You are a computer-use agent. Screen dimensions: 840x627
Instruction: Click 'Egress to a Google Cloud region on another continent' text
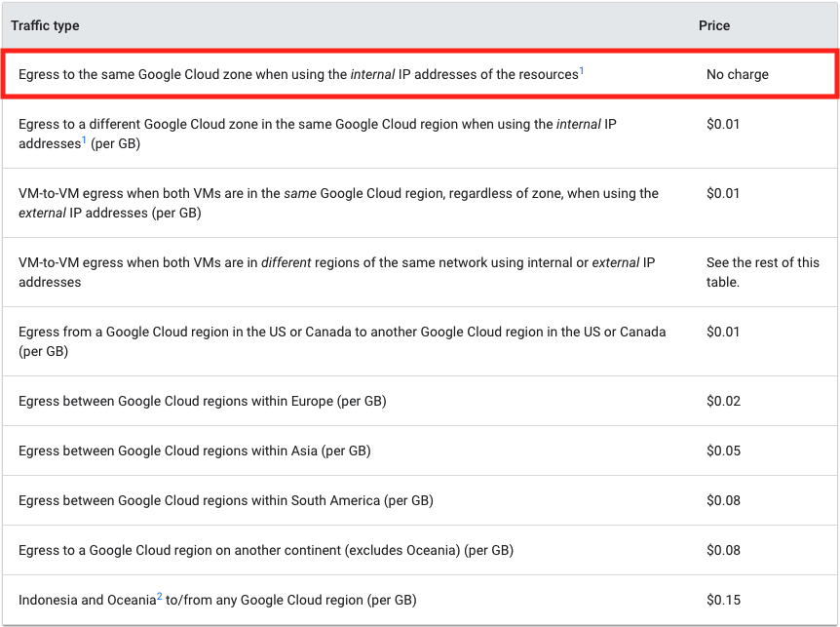(266, 550)
